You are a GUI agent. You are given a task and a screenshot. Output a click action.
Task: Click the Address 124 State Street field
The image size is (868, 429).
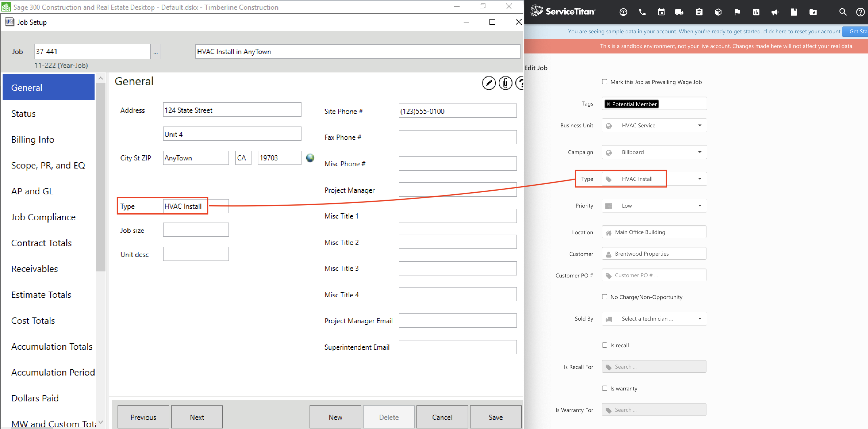tap(232, 110)
